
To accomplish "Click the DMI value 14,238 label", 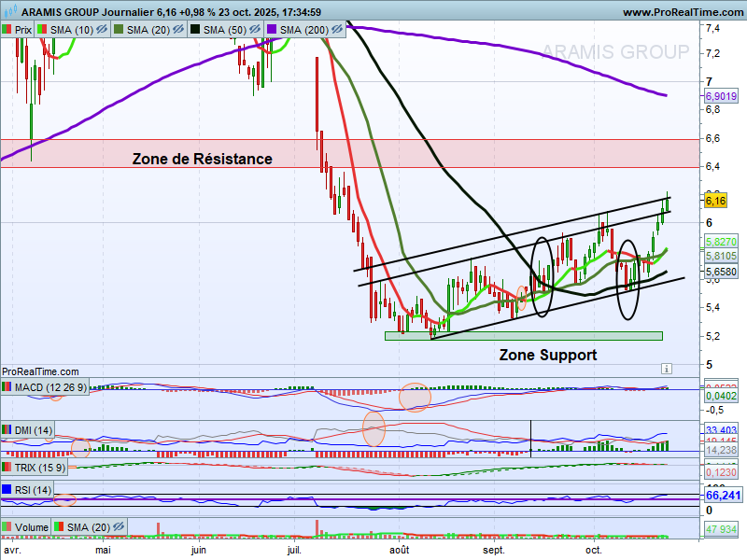I will (721, 450).
